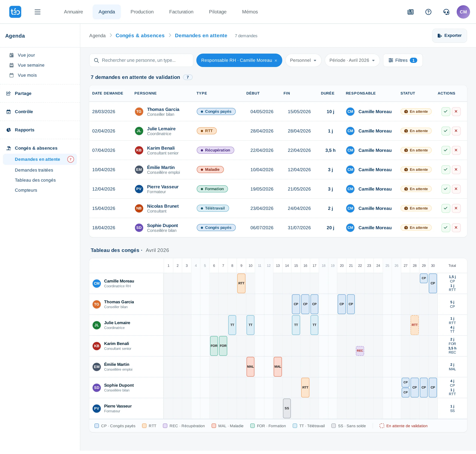Select the Agenda tab
This screenshot has width=476, height=454.
(x=107, y=12)
